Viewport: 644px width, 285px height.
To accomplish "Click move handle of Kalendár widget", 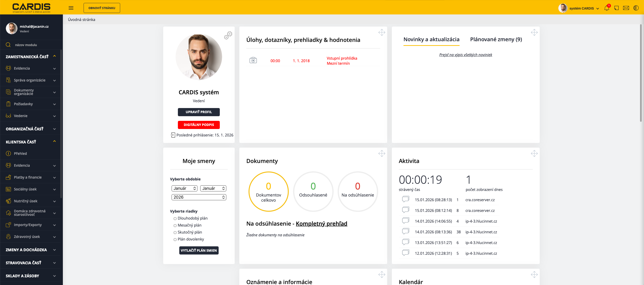I will pyautogui.click(x=534, y=275).
